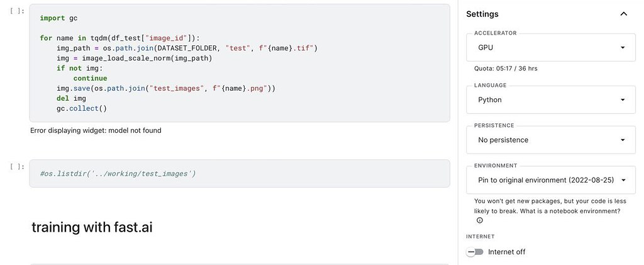The height and width of the screenshot is (265, 644).
Task: Click the Quota 05:17 / 36 hrs text
Action: pyautogui.click(x=506, y=69)
